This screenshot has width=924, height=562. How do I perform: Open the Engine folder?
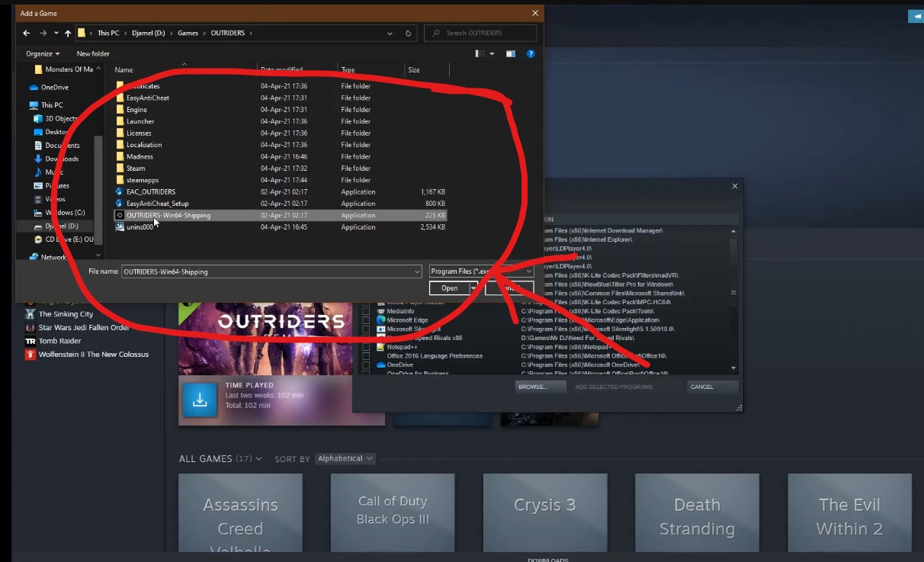click(136, 110)
